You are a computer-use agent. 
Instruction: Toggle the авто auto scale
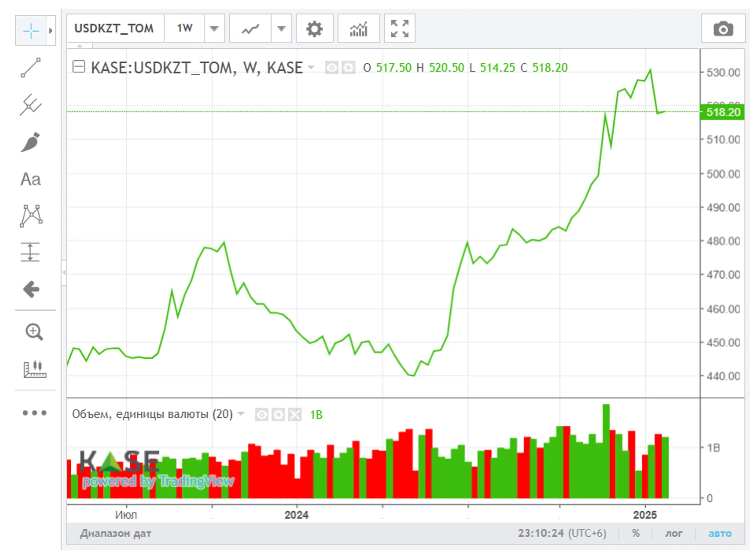coord(720,533)
